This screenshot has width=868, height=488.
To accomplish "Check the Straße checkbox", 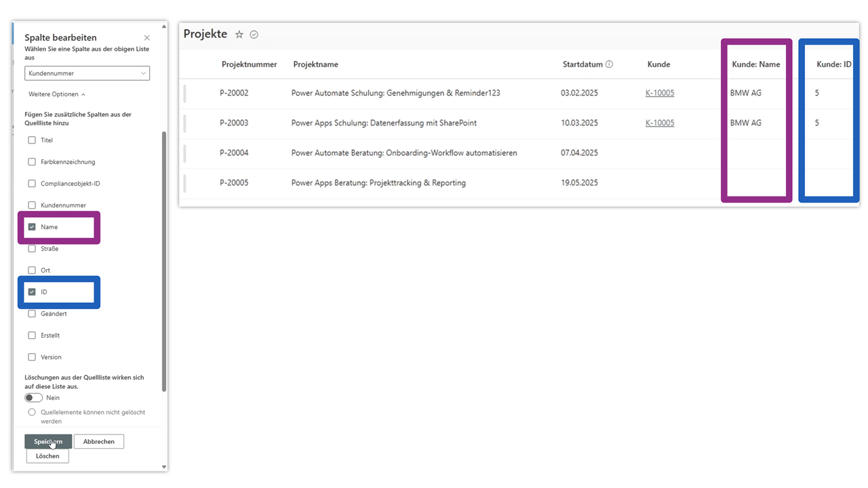I will pyautogui.click(x=32, y=249).
